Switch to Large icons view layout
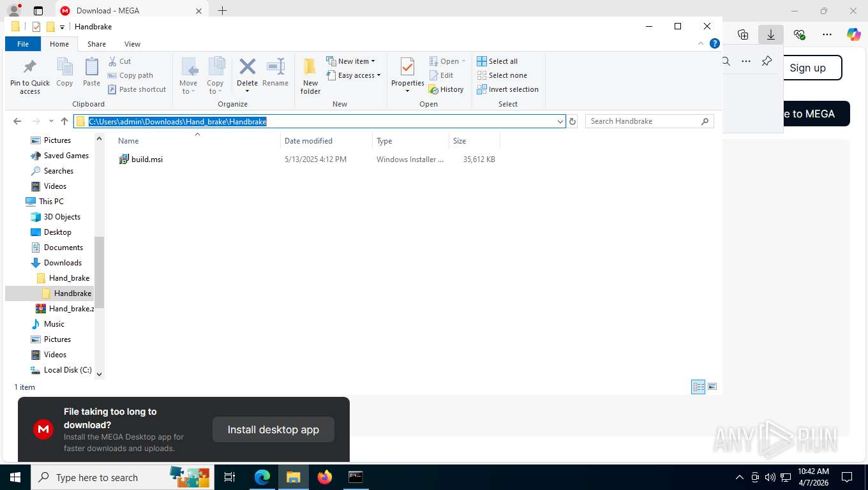The width and height of the screenshot is (868, 490). (712, 387)
